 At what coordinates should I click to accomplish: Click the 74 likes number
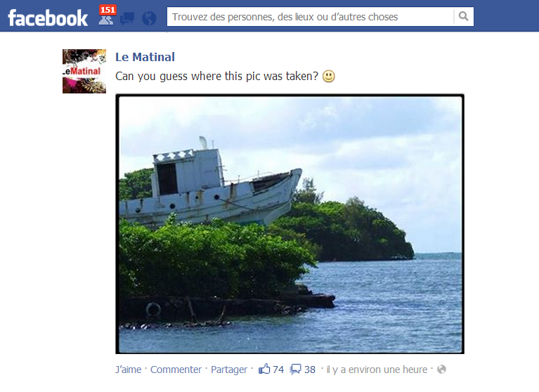tap(278, 370)
